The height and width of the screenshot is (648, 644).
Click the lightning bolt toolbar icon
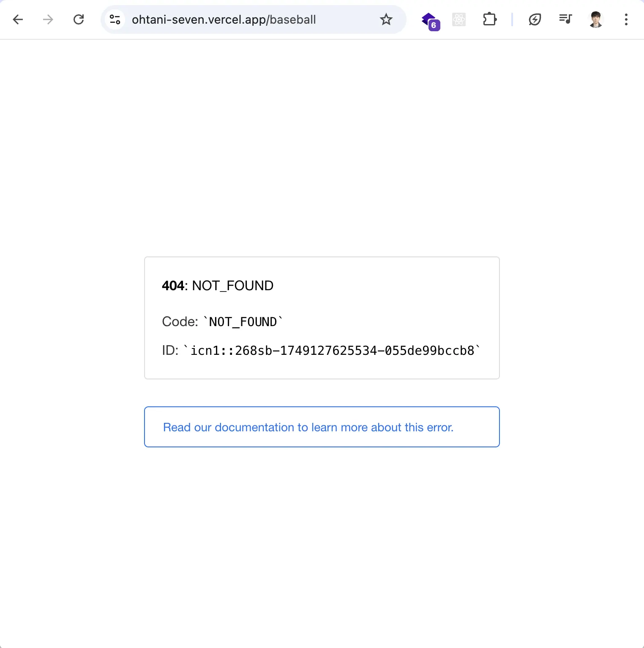click(535, 19)
